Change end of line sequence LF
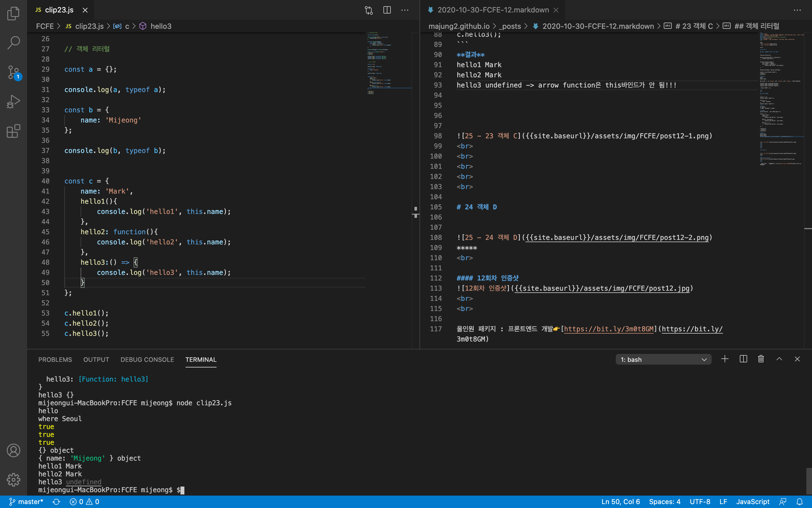This screenshot has width=812, height=508. click(x=723, y=502)
